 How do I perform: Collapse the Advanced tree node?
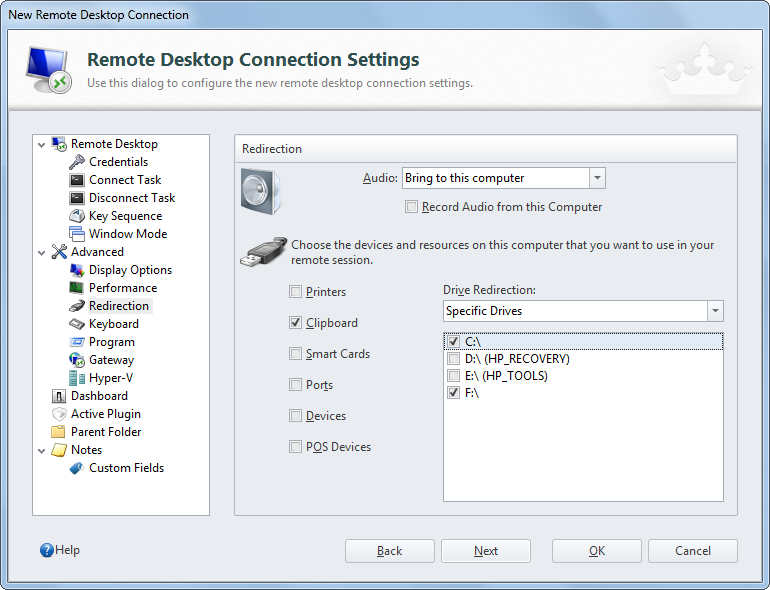tap(42, 252)
